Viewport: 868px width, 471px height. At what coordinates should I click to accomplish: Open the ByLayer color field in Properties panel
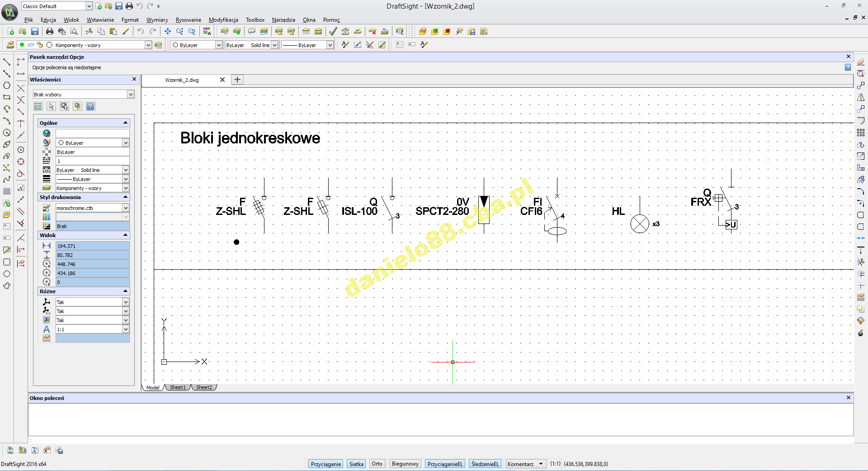pos(93,143)
